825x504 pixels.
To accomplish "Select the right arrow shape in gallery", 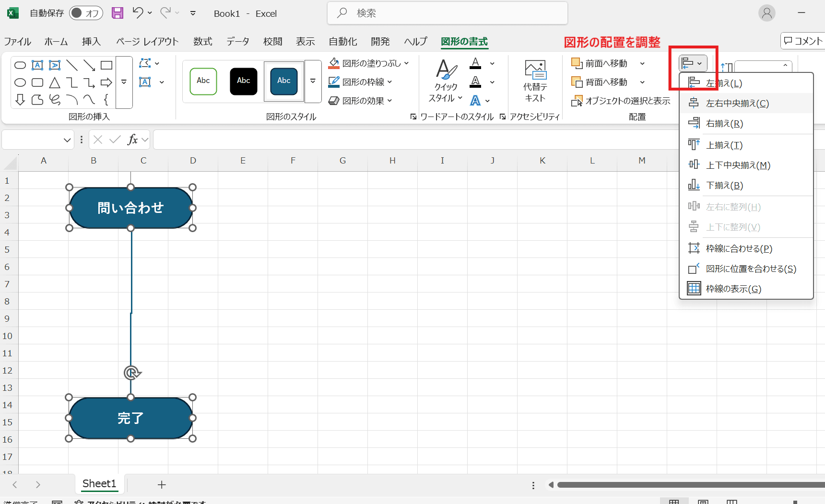I will (x=106, y=82).
